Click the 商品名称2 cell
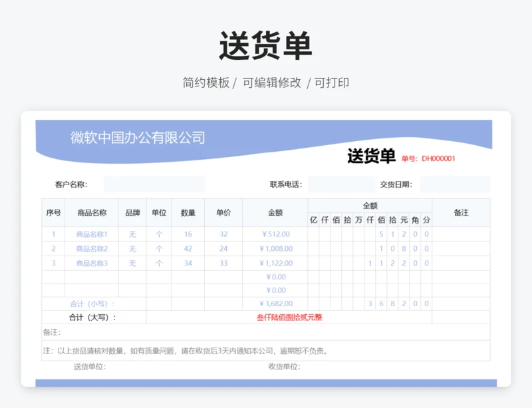The width and height of the screenshot is (532, 408). (x=92, y=249)
